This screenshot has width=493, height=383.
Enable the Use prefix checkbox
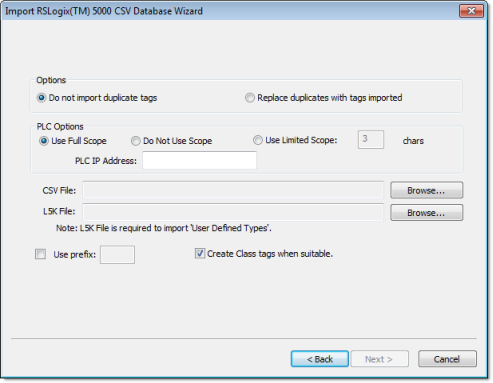click(x=40, y=254)
